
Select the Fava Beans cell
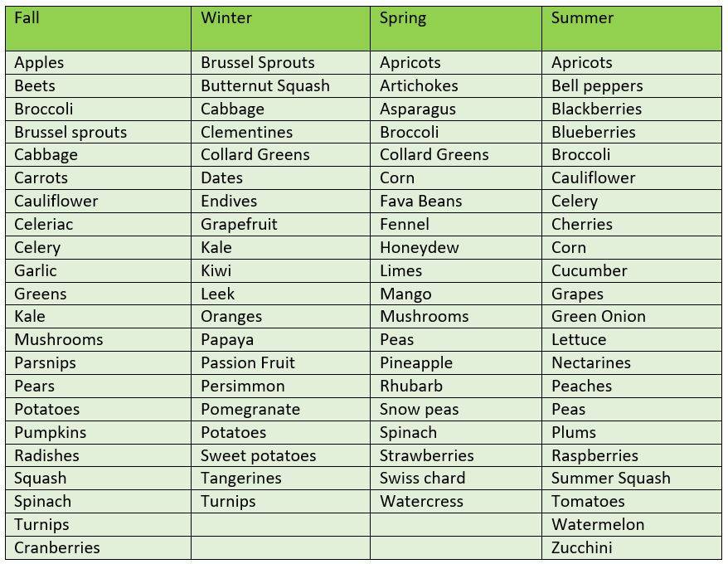(456, 202)
